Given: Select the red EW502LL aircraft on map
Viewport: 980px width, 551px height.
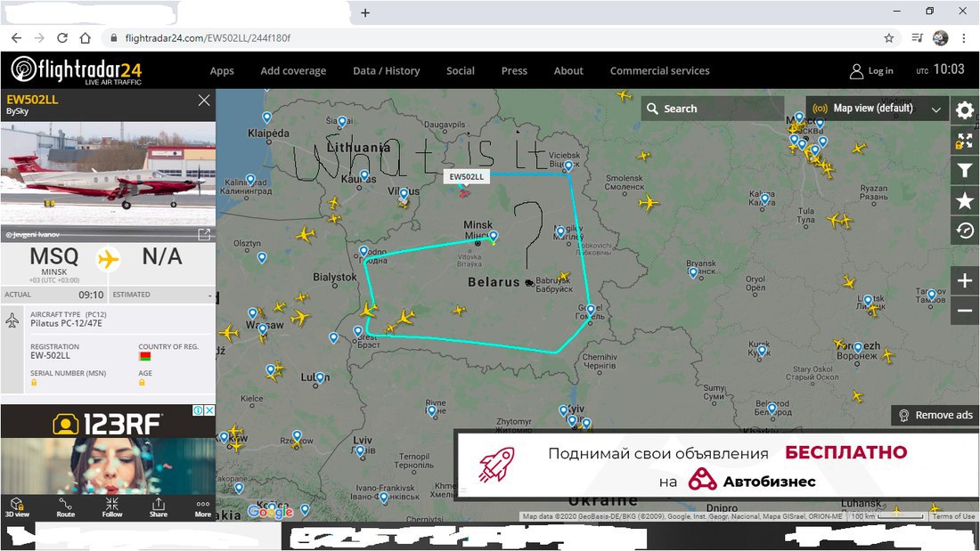Looking at the screenshot, I should [x=464, y=194].
